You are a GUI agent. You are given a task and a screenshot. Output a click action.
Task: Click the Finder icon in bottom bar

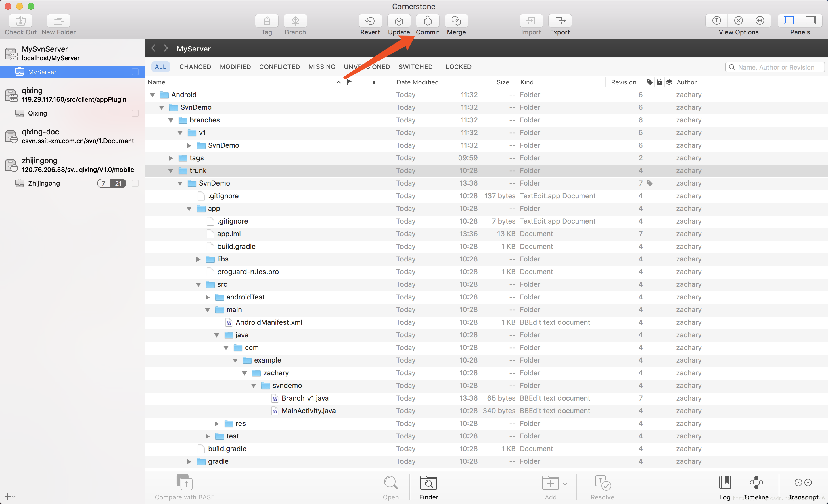[428, 483]
